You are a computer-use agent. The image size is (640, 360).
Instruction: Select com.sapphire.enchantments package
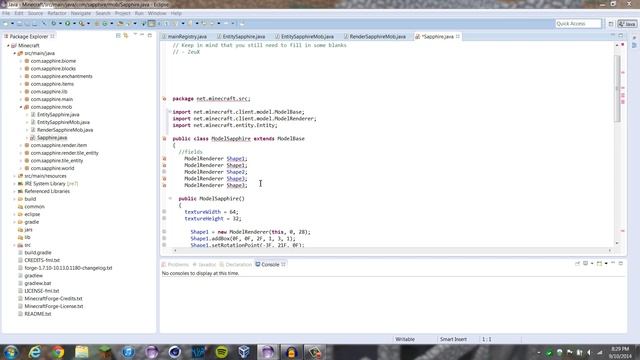pyautogui.click(x=61, y=76)
